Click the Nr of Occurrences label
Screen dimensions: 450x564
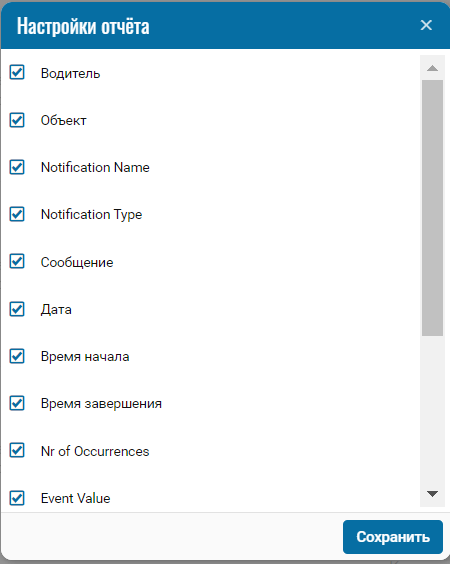(x=95, y=451)
